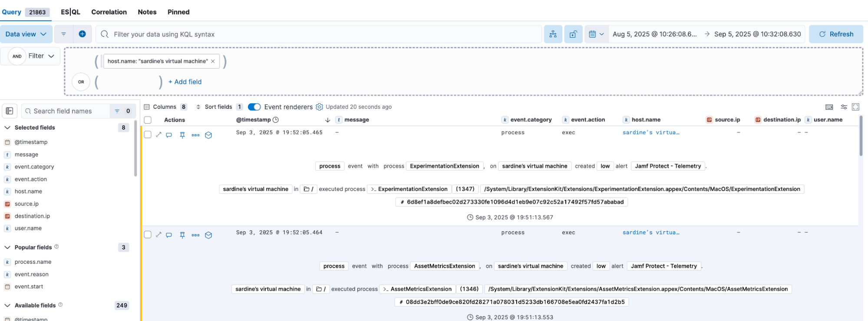
Task: Expand details for ExperimentationExtension event row
Action: click(158, 135)
